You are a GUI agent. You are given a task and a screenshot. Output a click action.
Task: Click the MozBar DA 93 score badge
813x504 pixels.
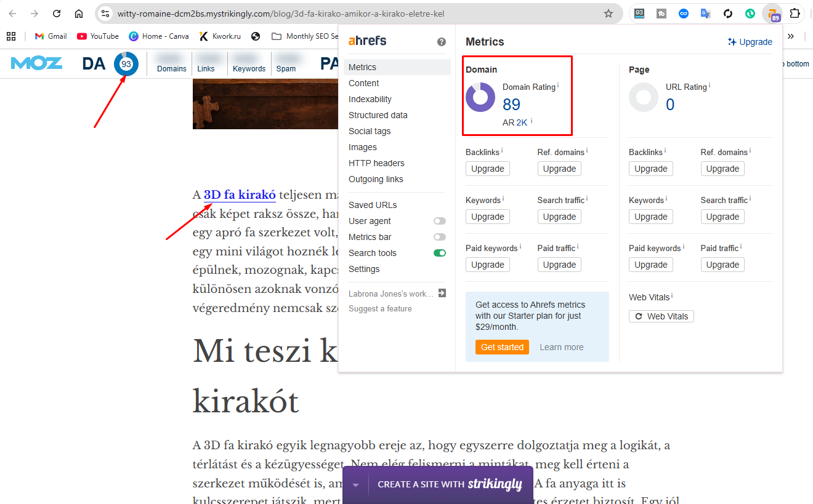(126, 63)
